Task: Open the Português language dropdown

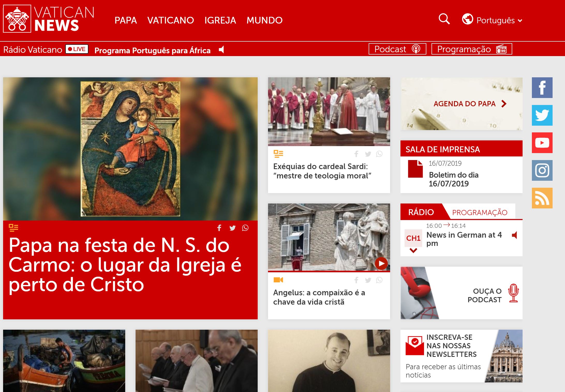Action: pos(492,20)
